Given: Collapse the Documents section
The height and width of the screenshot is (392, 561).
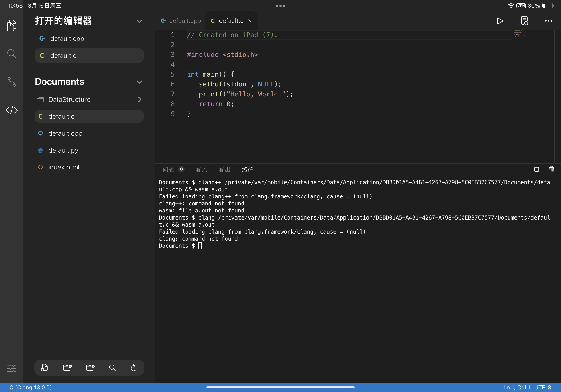Looking at the screenshot, I should 140,82.
